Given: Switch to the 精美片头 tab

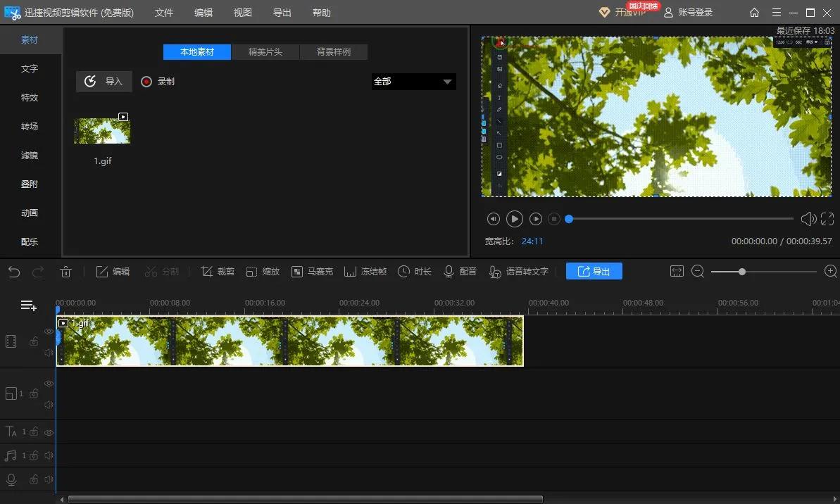Looking at the screenshot, I should tap(265, 52).
